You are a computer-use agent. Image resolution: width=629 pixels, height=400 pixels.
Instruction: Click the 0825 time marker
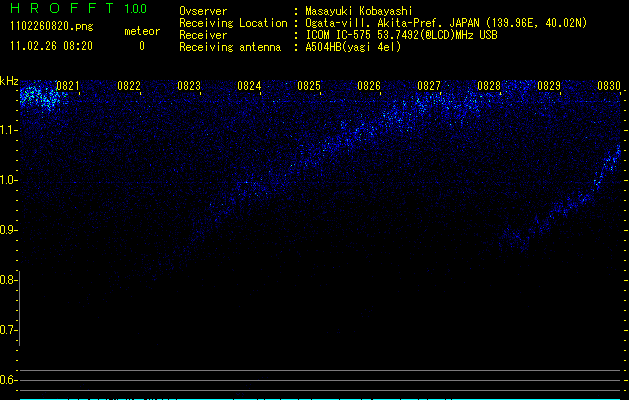click(x=309, y=85)
